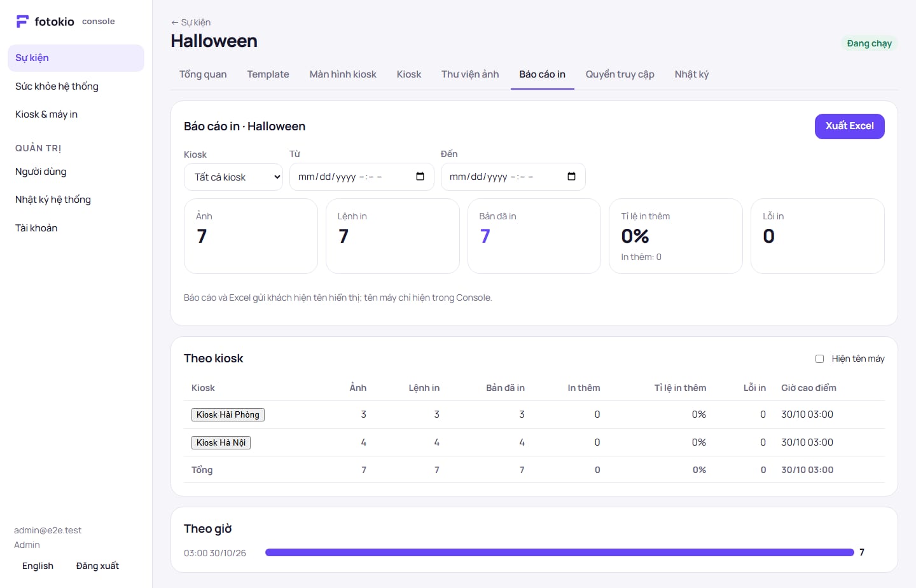Click the Đang chạy status badge
This screenshot has width=916, height=588.
[869, 43]
